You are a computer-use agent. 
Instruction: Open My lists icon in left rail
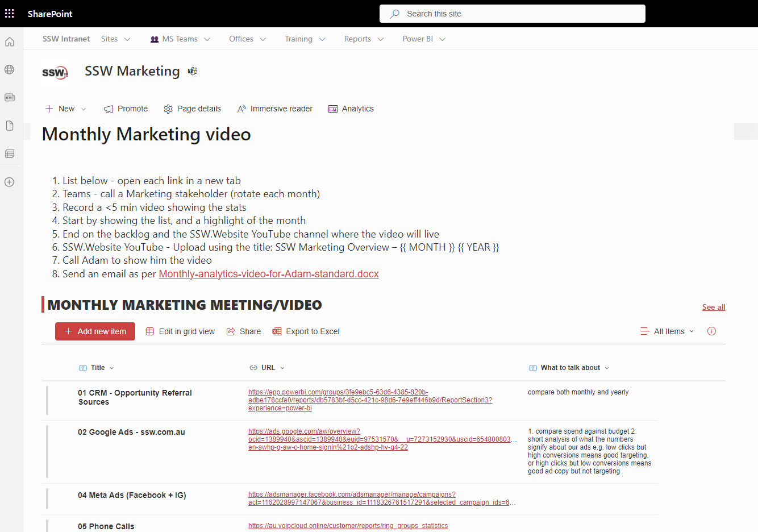[10, 153]
